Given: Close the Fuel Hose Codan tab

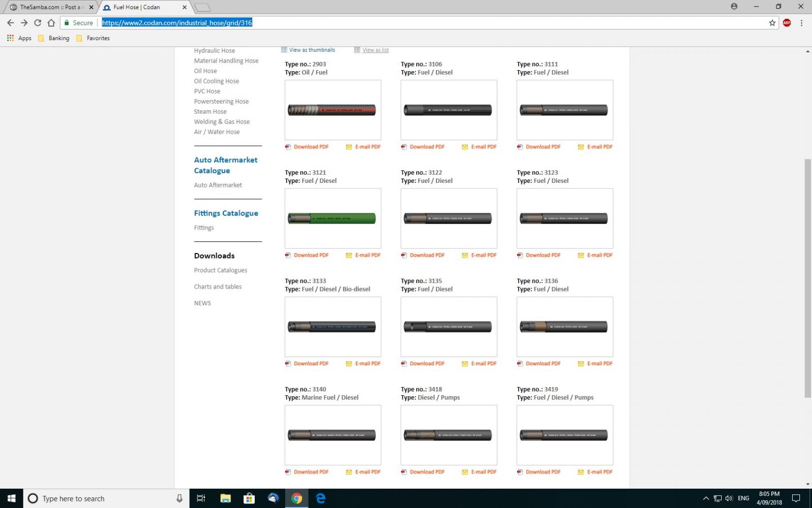Looking at the screenshot, I should (185, 7).
